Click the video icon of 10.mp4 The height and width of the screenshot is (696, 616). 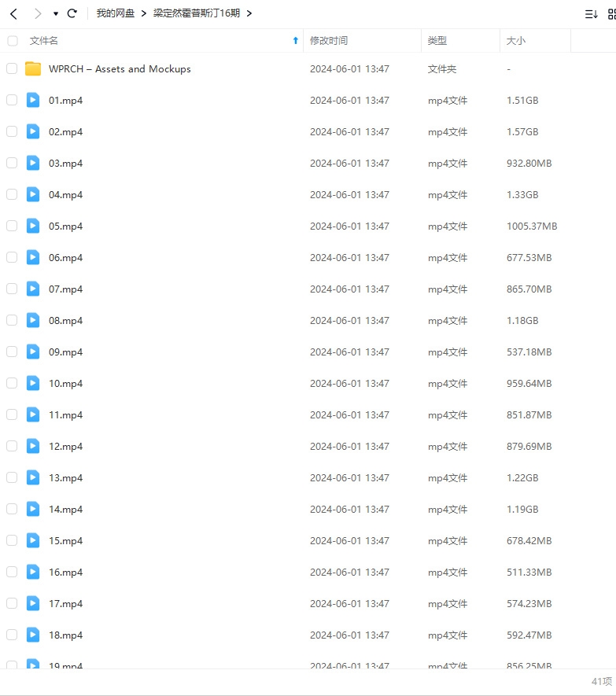click(x=32, y=383)
